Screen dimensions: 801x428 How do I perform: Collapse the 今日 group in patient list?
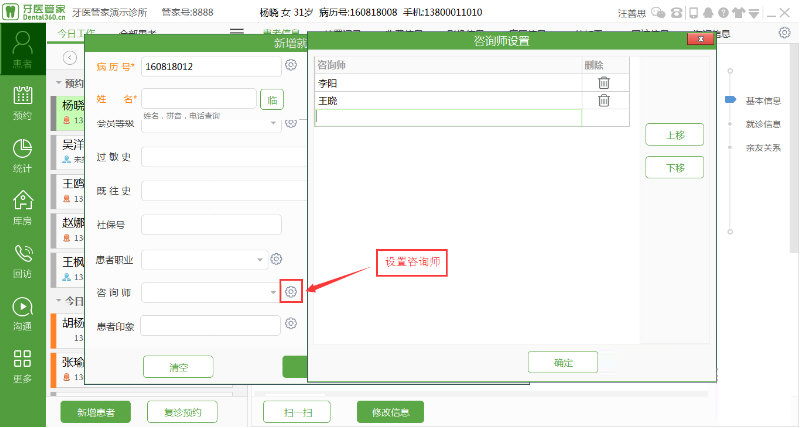click(x=59, y=300)
